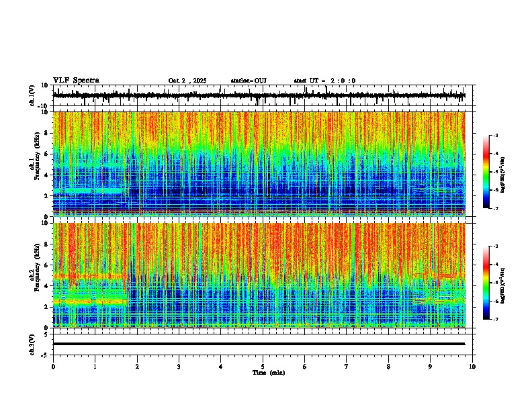The width and height of the screenshot is (532, 411).
Task: Click the ch.1 spectrogram color scale bar
Action: (486, 172)
